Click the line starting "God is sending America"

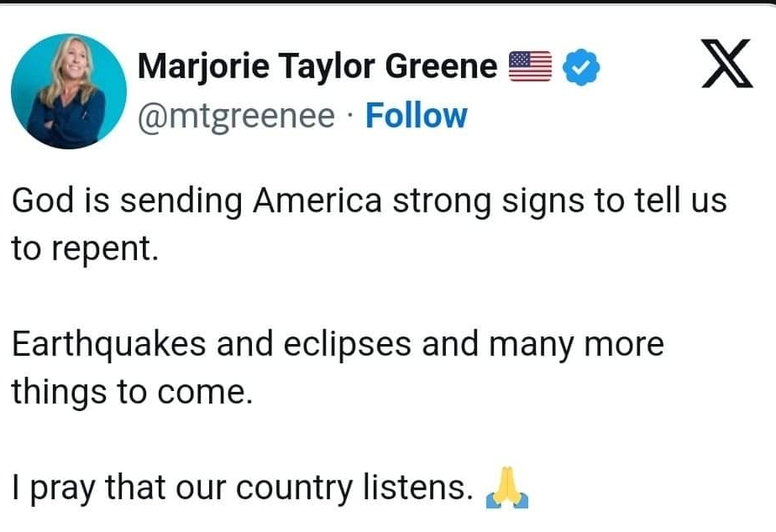[370, 201]
